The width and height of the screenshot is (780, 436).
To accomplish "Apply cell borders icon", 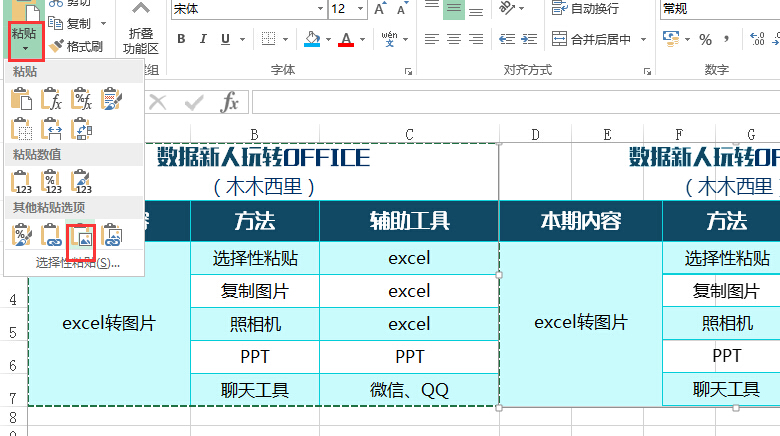I will pyautogui.click(x=269, y=39).
